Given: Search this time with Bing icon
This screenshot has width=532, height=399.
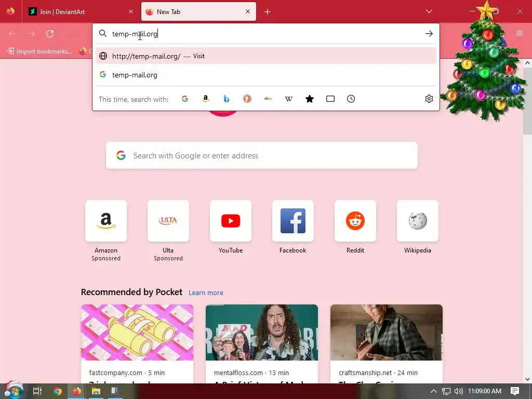Looking at the screenshot, I should pyautogui.click(x=227, y=99).
